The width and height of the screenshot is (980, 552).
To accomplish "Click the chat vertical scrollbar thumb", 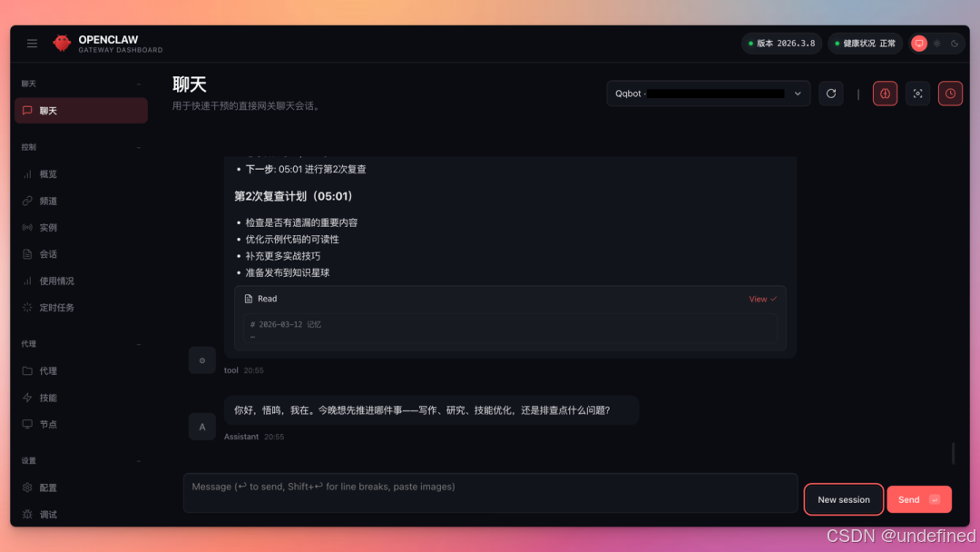I will pos(953,453).
